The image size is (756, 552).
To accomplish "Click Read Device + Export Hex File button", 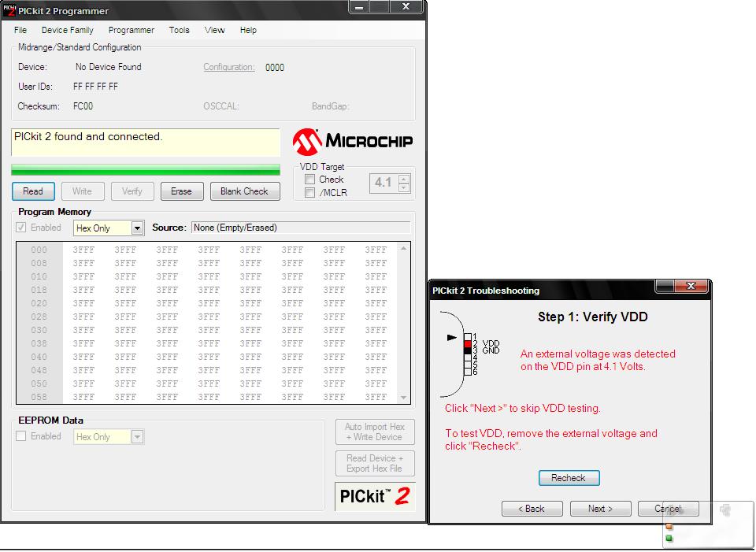I will 375,463.
